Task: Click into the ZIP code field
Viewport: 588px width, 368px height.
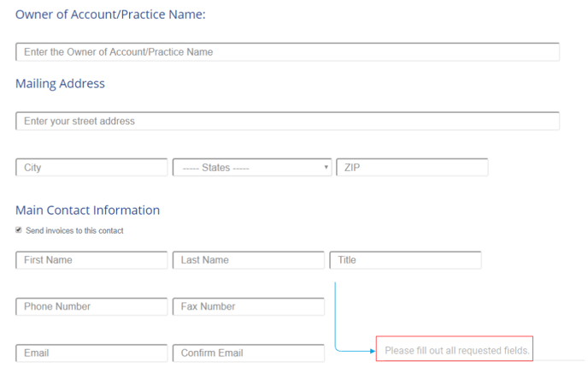Action: pos(412,168)
